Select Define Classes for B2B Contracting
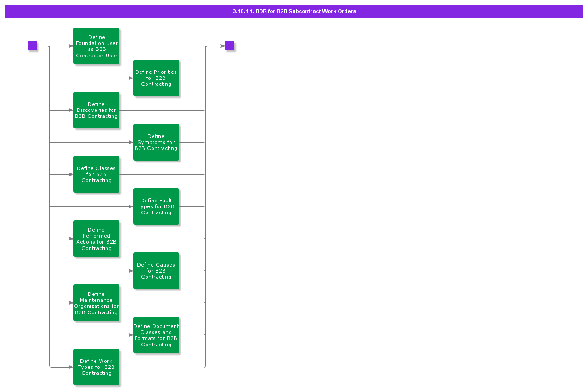 (x=96, y=174)
